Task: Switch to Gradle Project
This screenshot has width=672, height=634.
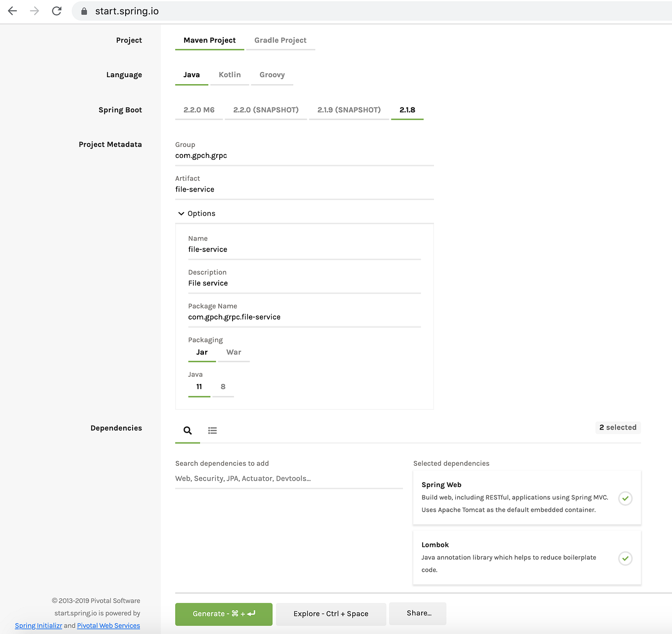Action: (x=280, y=40)
